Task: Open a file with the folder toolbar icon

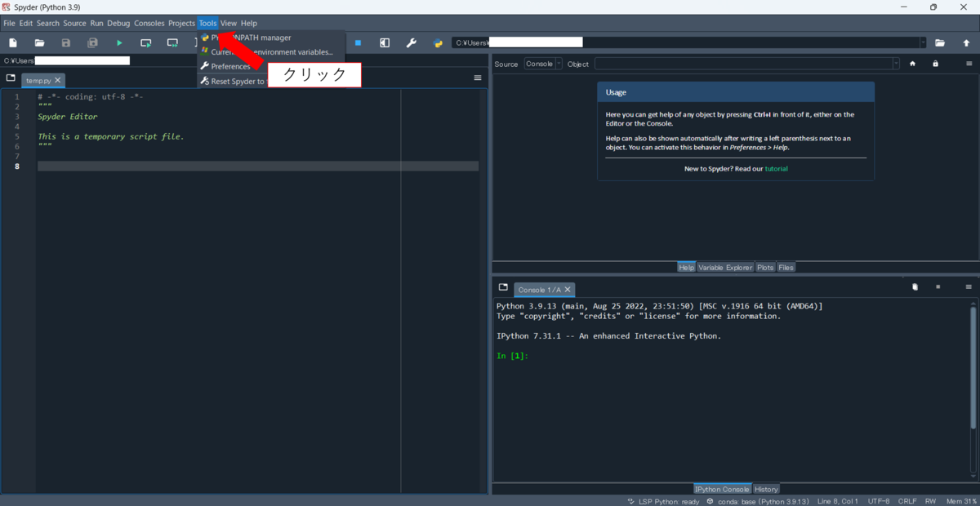Action: click(x=39, y=42)
